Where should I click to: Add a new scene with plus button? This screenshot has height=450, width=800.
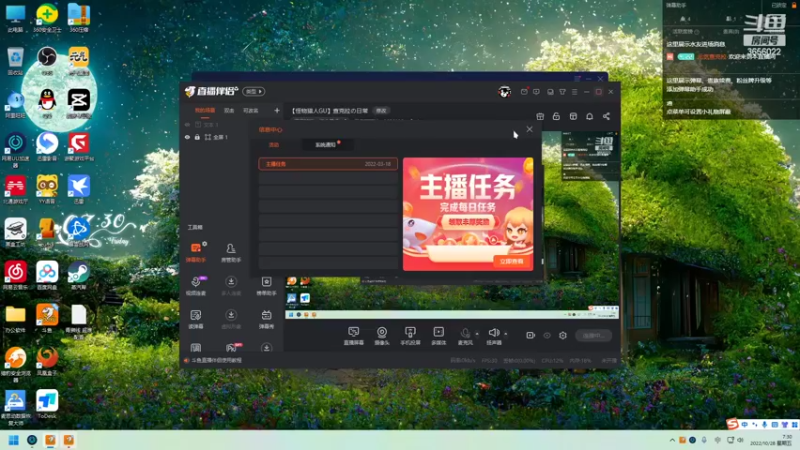(x=277, y=110)
